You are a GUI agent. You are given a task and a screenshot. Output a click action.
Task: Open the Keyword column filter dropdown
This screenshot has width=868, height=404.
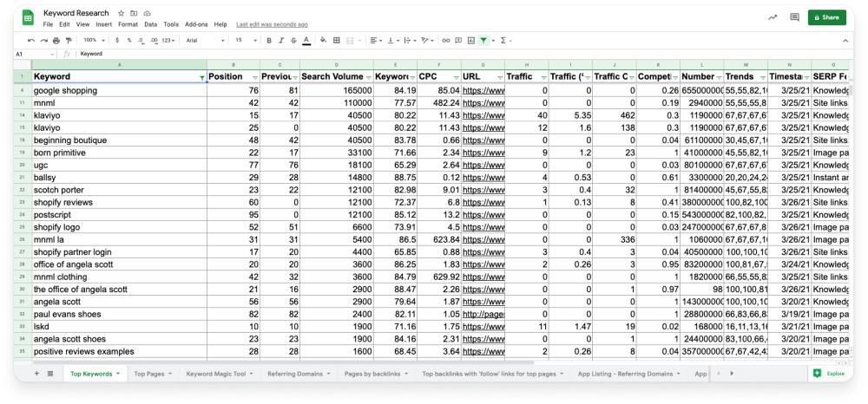coord(202,77)
